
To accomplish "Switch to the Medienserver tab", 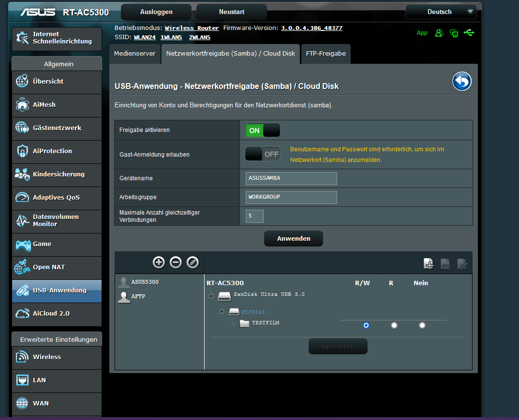I will pyautogui.click(x=135, y=54).
